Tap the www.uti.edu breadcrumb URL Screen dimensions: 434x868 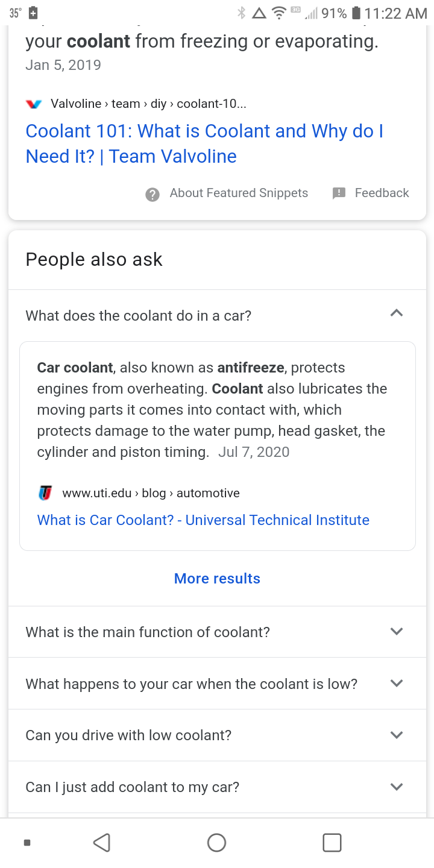151,493
